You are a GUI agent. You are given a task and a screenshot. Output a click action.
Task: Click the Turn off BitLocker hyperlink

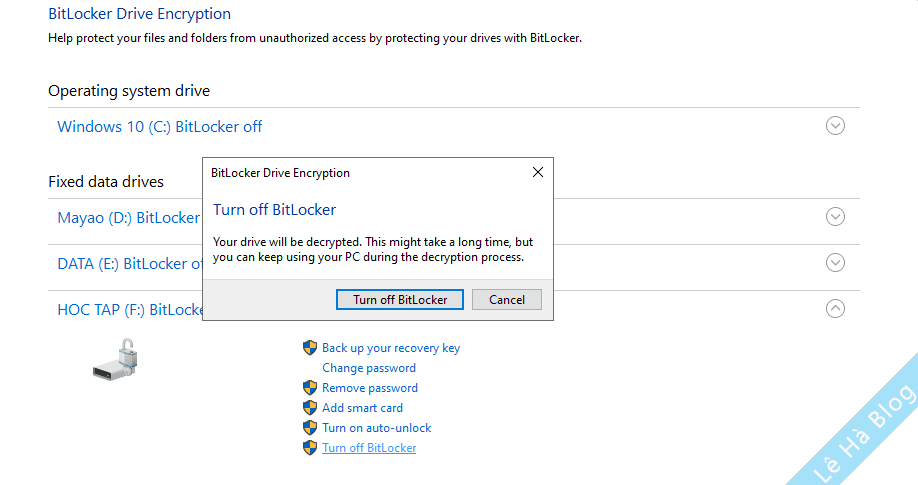tap(369, 448)
